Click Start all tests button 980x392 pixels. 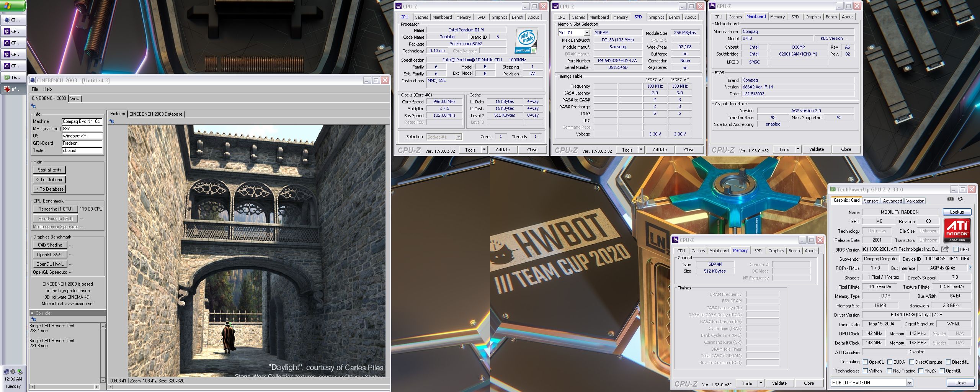point(49,170)
